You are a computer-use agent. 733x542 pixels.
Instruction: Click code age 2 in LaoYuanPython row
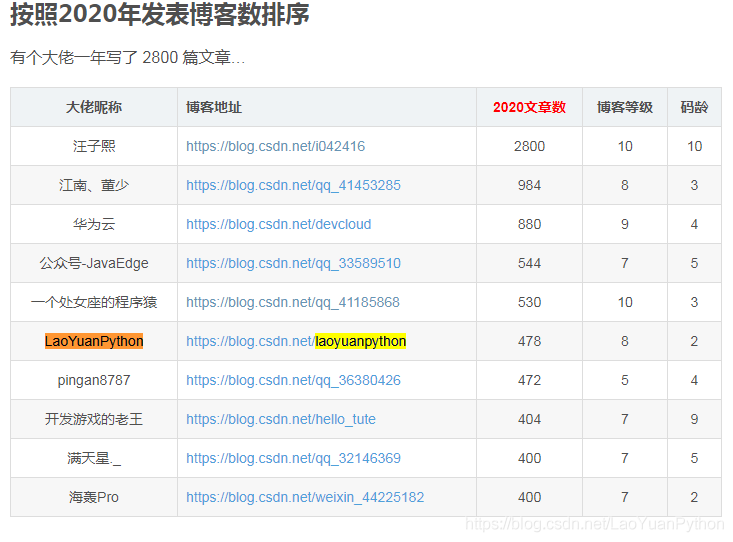tap(694, 341)
